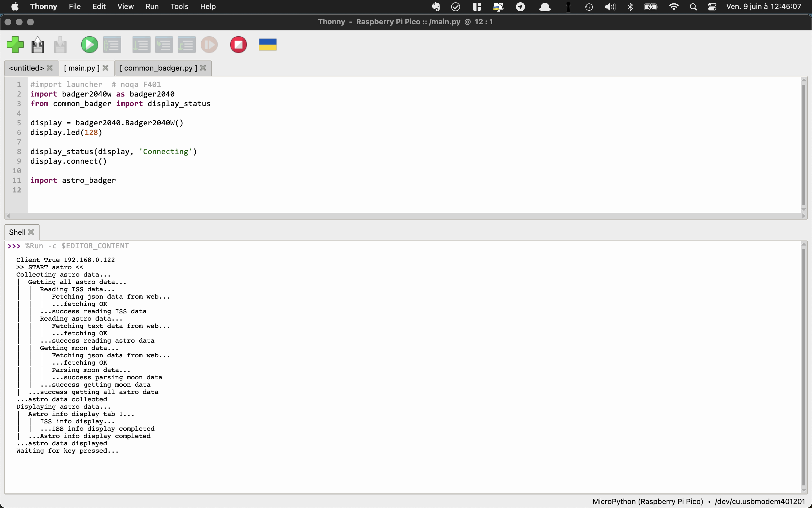Click the editor horizontal scrollbar

[x=405, y=216]
